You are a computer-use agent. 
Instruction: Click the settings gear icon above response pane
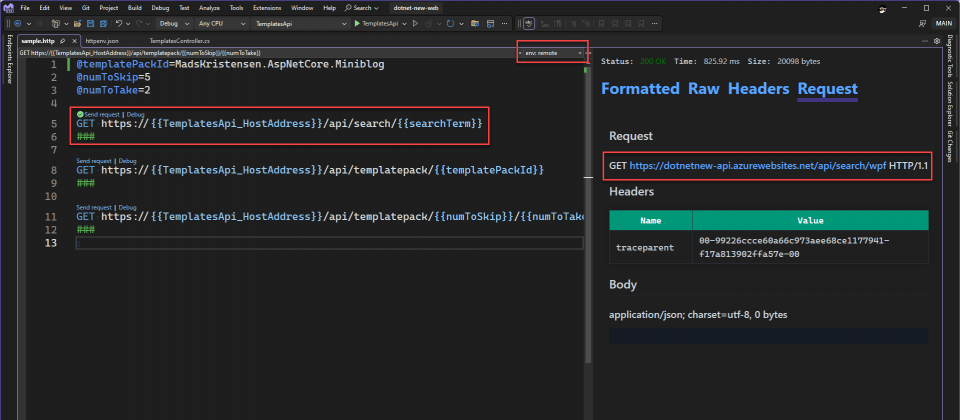point(937,40)
